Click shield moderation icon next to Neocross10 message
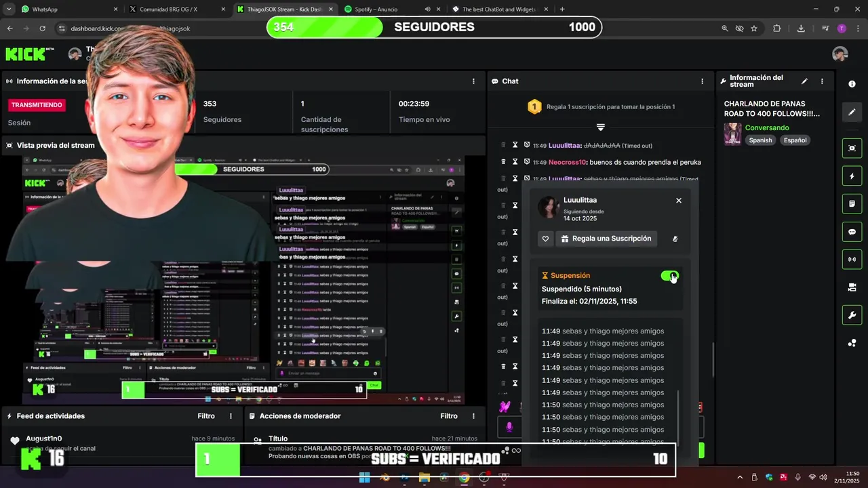Screen dimensions: 868x488 [x=526, y=162]
